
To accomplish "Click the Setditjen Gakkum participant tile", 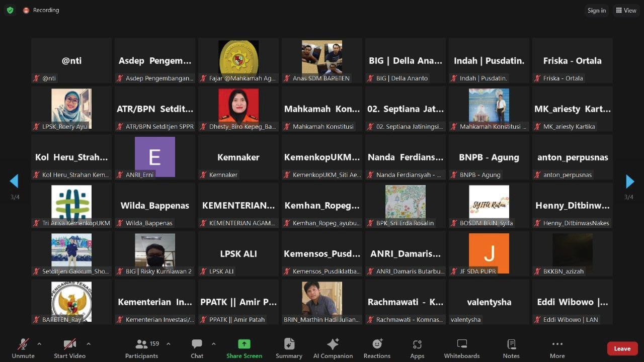I will tap(71, 254).
